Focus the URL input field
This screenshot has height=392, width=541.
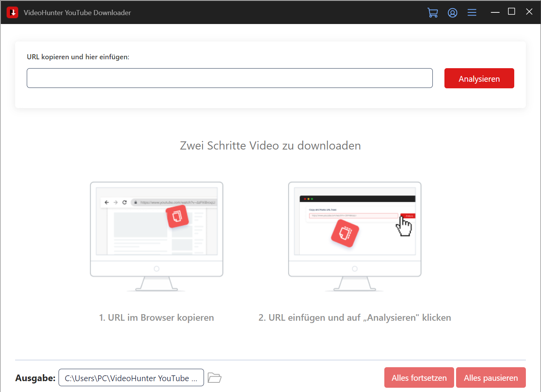pyautogui.click(x=230, y=78)
